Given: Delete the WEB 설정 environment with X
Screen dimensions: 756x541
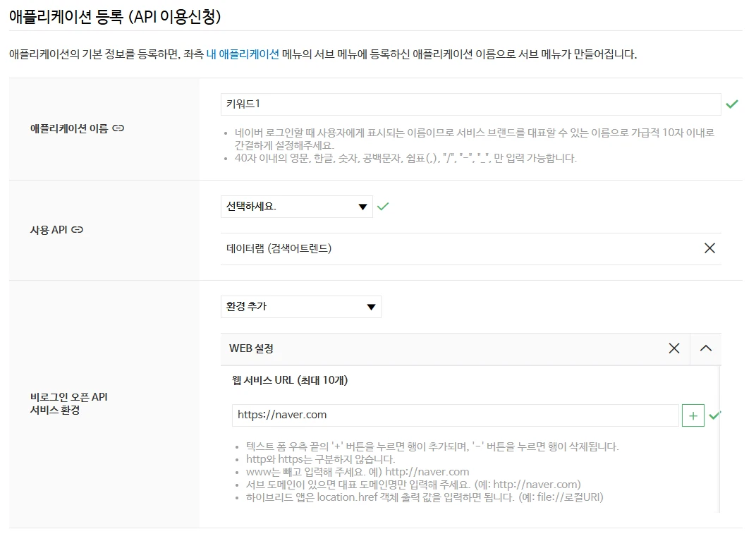Looking at the screenshot, I should 674,348.
